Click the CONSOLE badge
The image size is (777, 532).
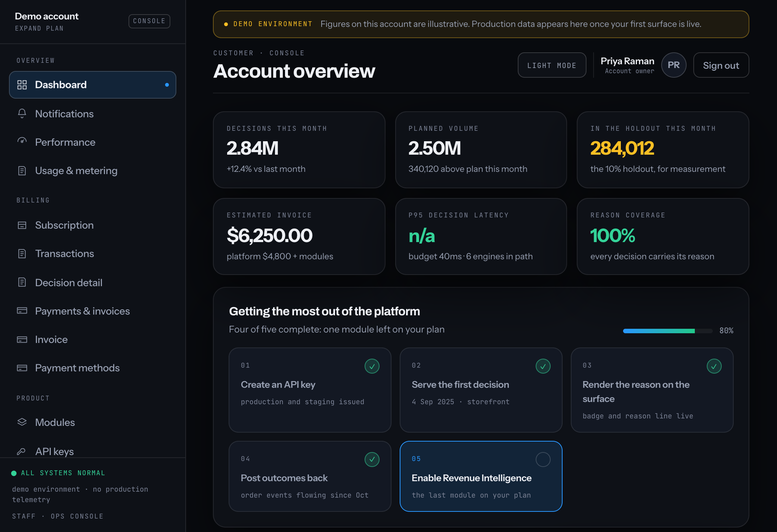tap(149, 21)
